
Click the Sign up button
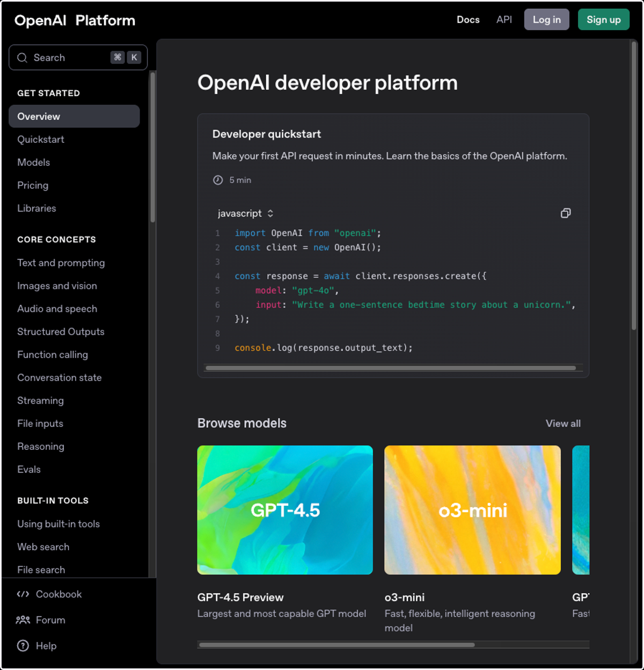point(604,19)
